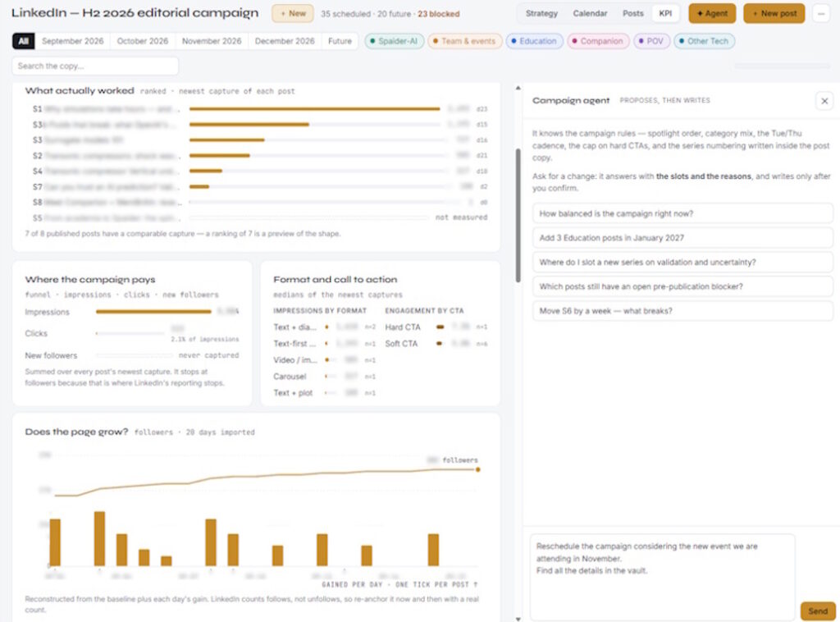
Task: Select the October 2026 month tab
Action: coord(143,41)
